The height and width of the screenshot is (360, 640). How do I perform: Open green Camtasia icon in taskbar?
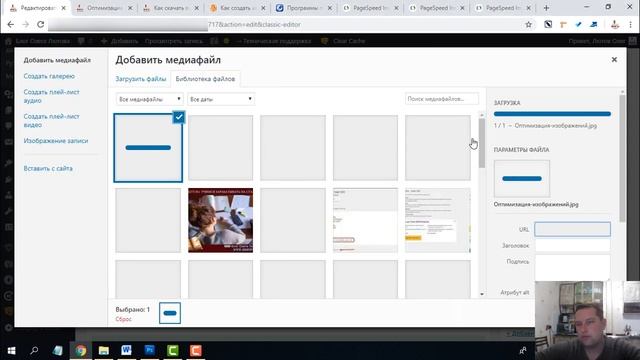(173, 351)
